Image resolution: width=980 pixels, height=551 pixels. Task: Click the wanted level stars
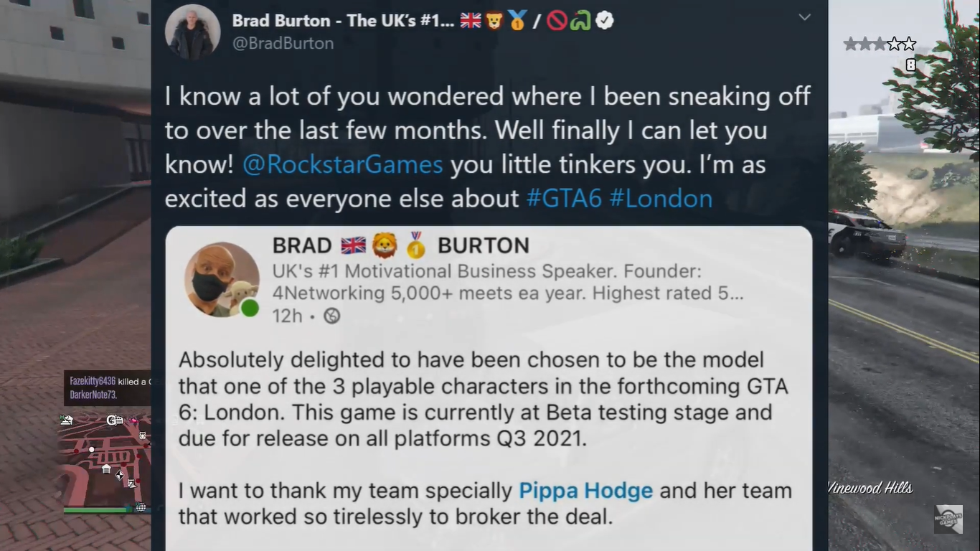pyautogui.click(x=880, y=44)
